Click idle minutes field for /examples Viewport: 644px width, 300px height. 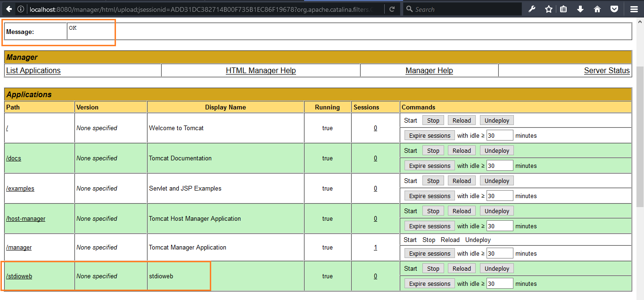500,196
